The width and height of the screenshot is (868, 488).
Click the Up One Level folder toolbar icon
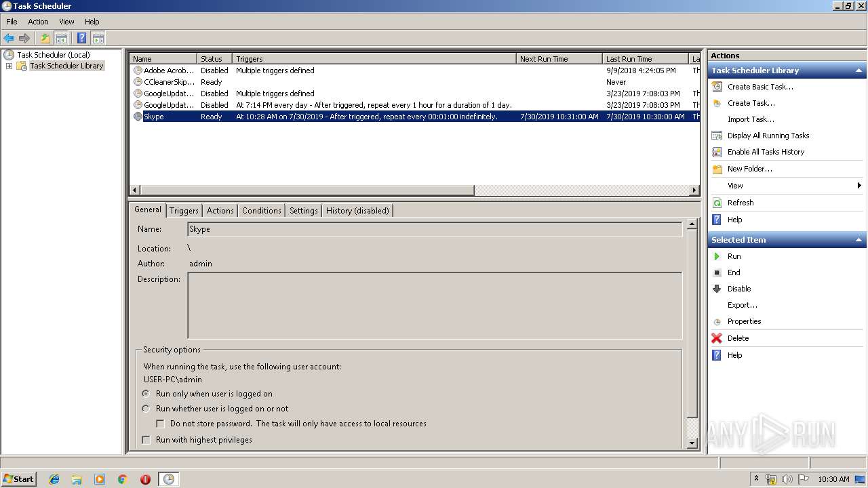click(x=45, y=38)
